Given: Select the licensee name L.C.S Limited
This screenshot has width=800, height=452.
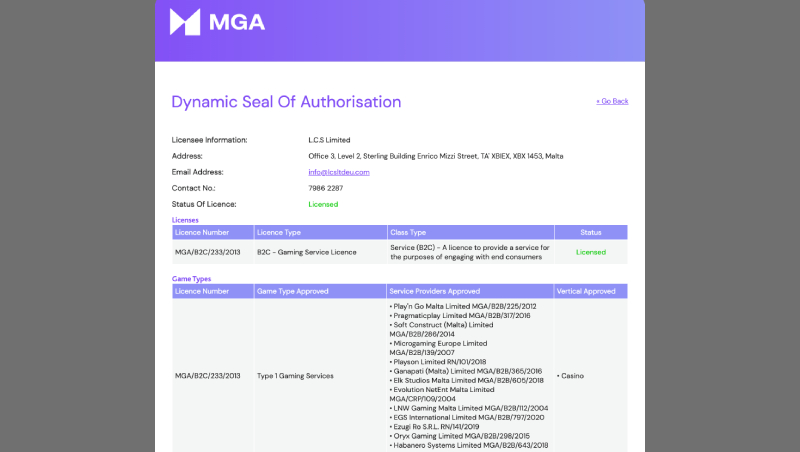Looking at the screenshot, I should pyautogui.click(x=329, y=140).
